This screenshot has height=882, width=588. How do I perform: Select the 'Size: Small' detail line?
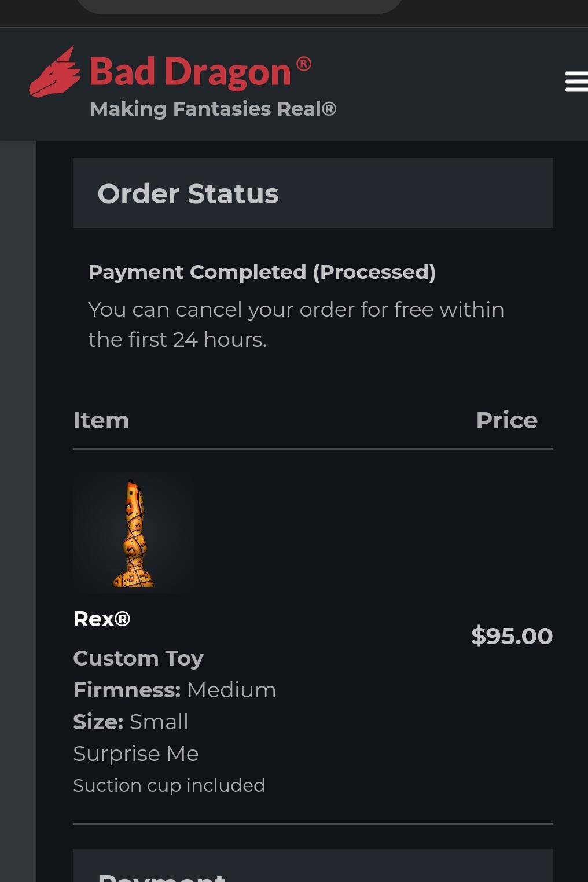click(x=130, y=722)
